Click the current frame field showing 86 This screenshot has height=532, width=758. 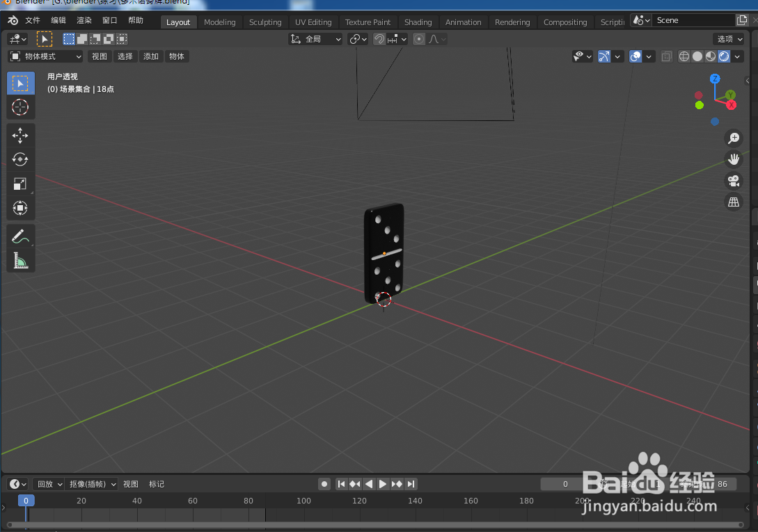coord(722,483)
